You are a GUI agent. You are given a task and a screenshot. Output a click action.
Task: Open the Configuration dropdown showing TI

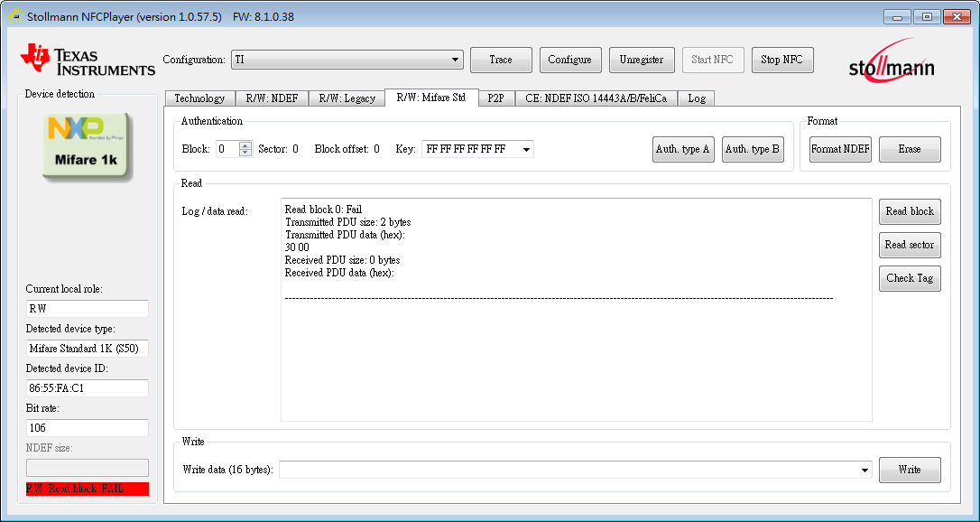click(x=347, y=60)
